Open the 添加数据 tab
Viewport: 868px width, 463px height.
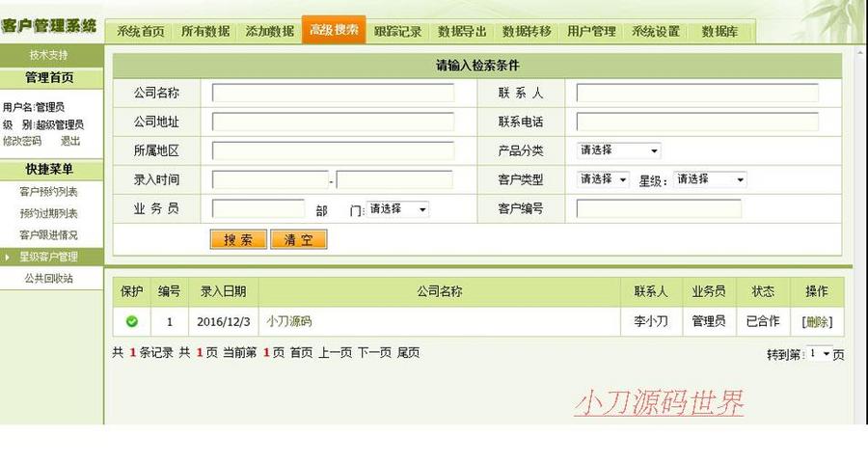coord(270,32)
